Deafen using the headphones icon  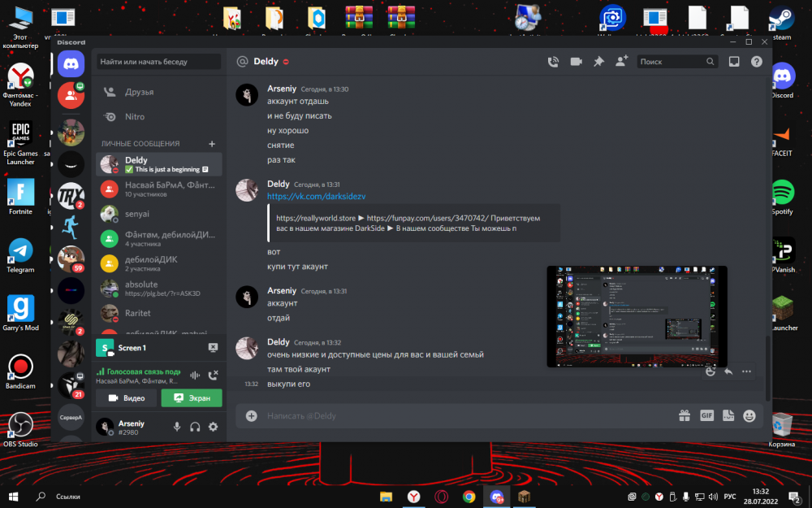pyautogui.click(x=195, y=427)
